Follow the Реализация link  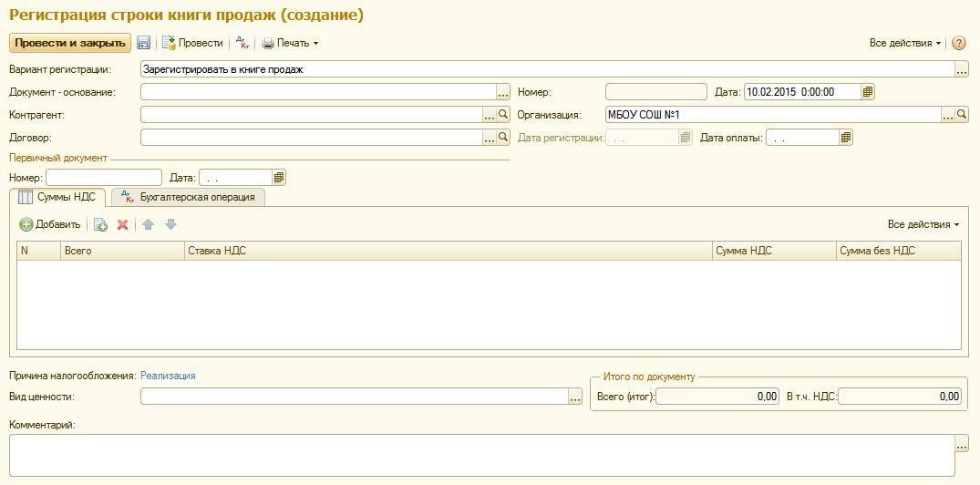(x=168, y=376)
